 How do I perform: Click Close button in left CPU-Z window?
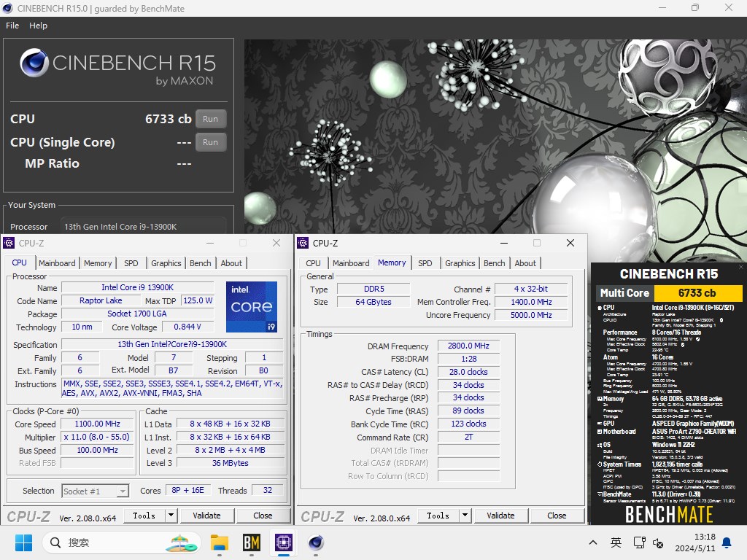coord(263,516)
